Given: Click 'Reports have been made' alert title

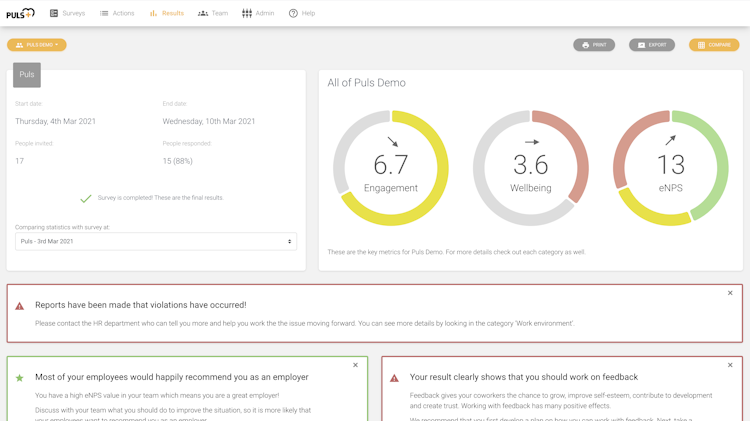Looking at the screenshot, I should tap(141, 305).
